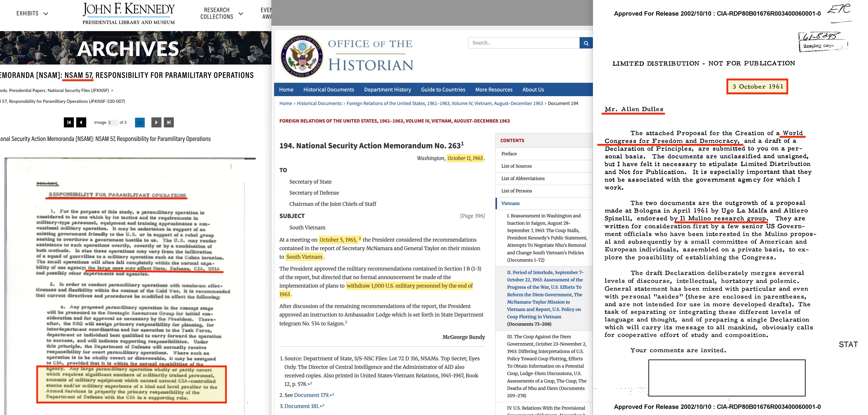The width and height of the screenshot is (868, 415).
Task: Go to the previous image in the viewer
Action: [x=81, y=122]
